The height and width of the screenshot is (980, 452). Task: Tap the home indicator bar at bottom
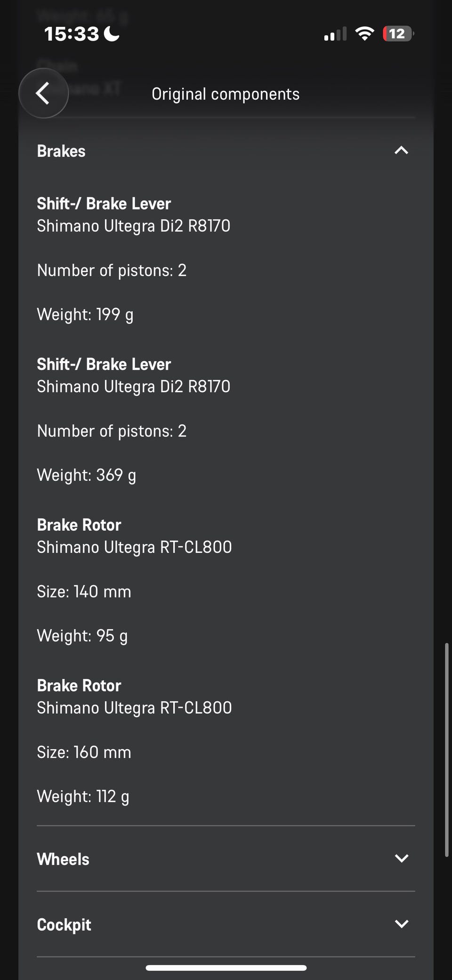pos(226,968)
